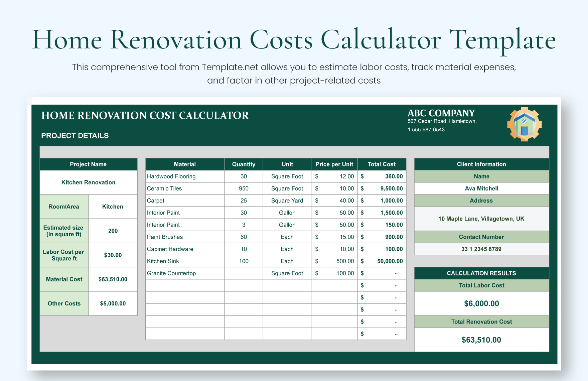The image size is (588, 381).
Task: Select the Kitchen Sink quantity 100
Action: click(x=244, y=261)
